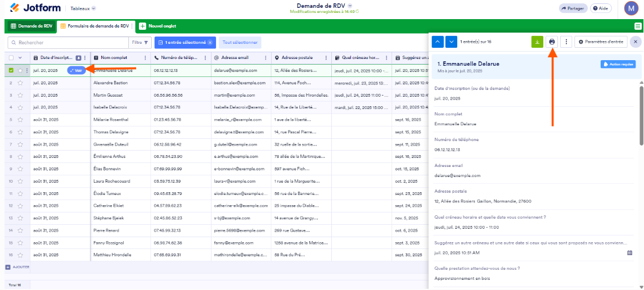
Task: Star the Mélanie Rosenthal row
Action: [x=20, y=120]
